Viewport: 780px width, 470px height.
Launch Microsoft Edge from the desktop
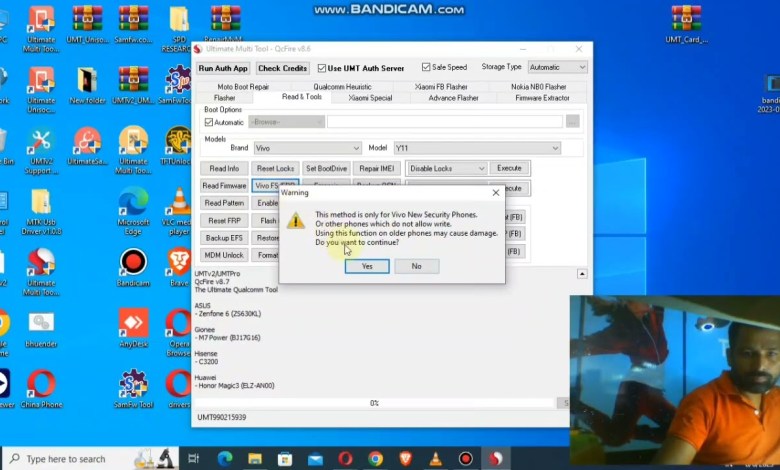click(133, 204)
